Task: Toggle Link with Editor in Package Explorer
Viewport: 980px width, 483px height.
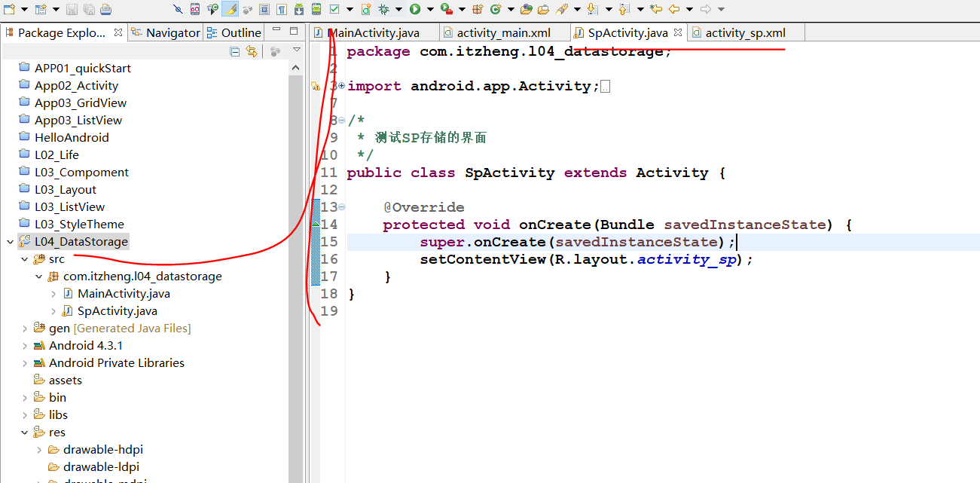Action: (x=252, y=51)
